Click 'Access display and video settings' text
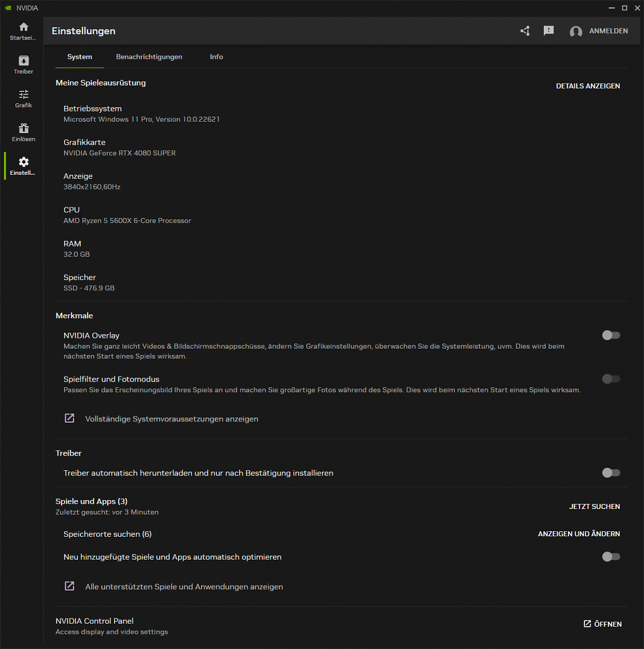The width and height of the screenshot is (644, 649). pyautogui.click(x=112, y=632)
